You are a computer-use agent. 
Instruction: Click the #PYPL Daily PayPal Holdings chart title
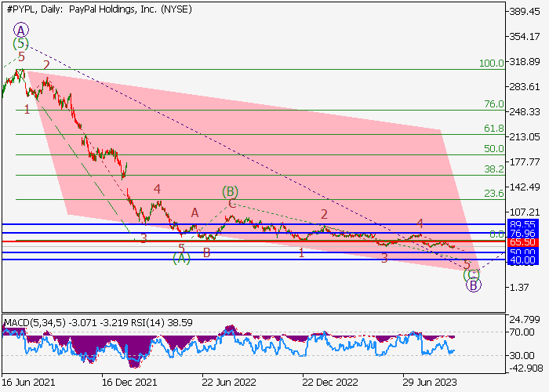point(99,9)
